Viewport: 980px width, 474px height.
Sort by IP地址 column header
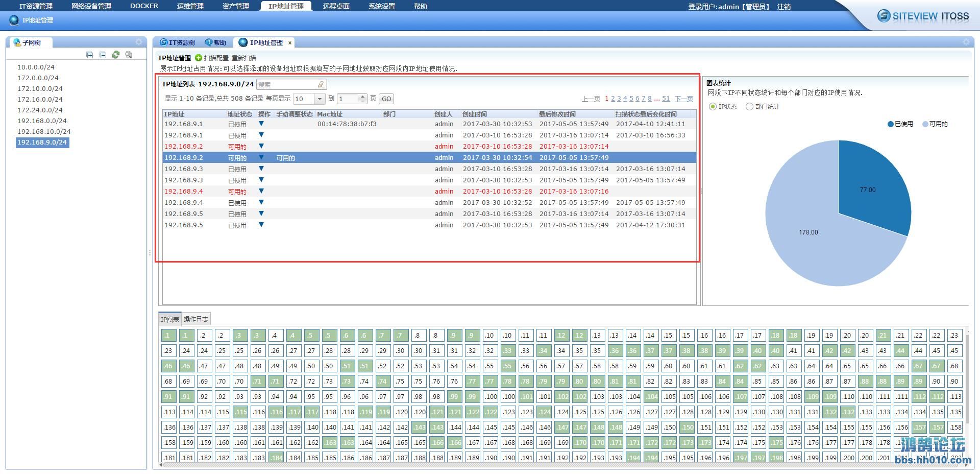174,114
